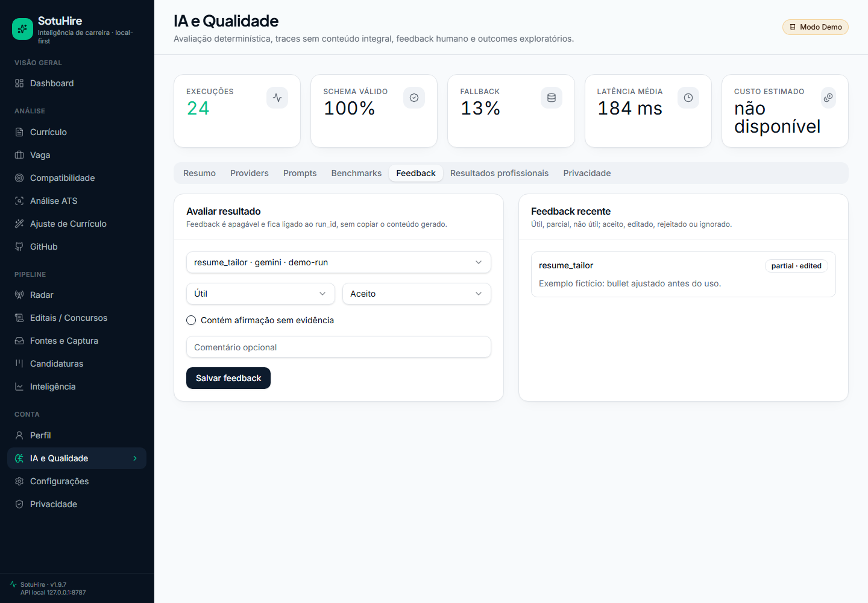Click the Salvar feedback button
This screenshot has width=868, height=603.
(228, 378)
